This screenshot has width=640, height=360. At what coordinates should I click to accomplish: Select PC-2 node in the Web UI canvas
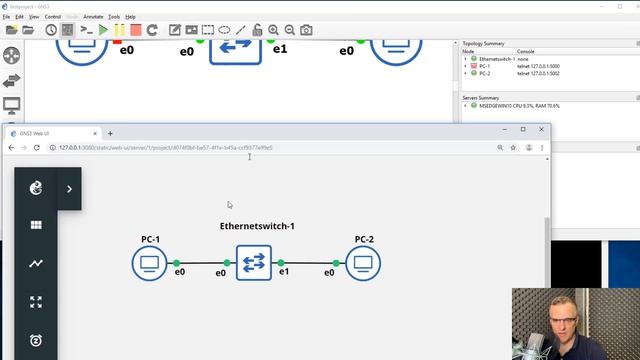(363, 263)
